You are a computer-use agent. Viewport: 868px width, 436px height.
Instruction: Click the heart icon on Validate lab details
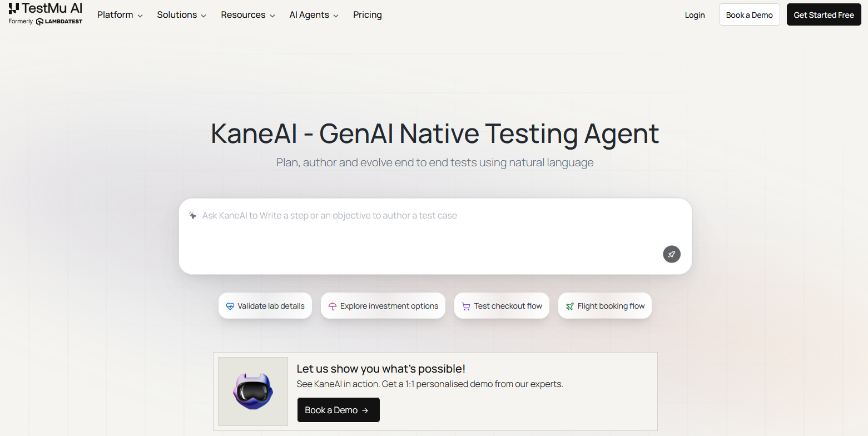[x=230, y=306]
